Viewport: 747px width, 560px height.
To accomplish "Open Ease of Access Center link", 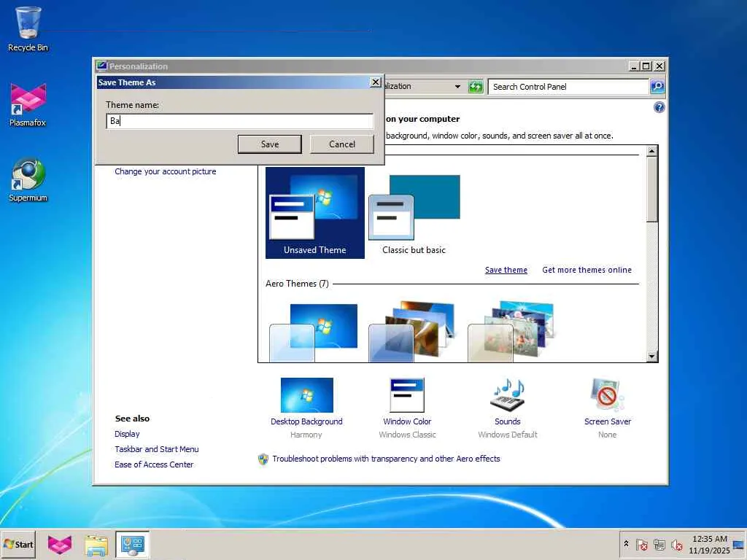I will point(154,464).
